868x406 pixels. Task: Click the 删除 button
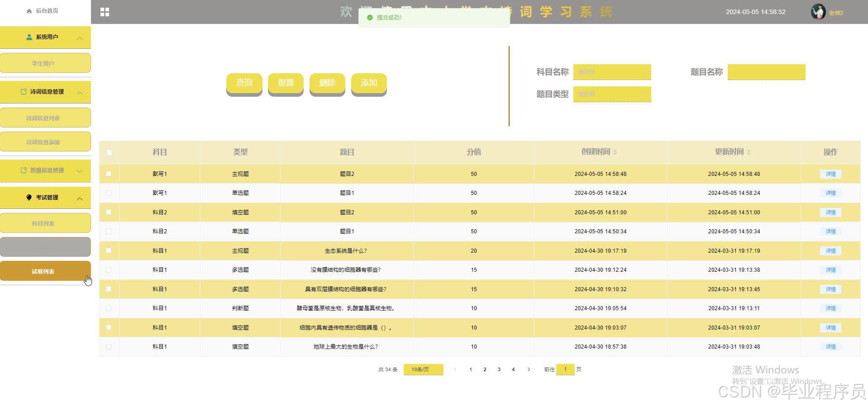tap(327, 84)
